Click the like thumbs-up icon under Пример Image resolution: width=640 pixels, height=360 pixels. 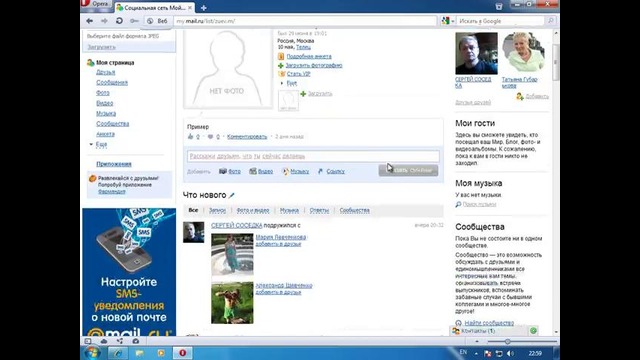click(190, 137)
